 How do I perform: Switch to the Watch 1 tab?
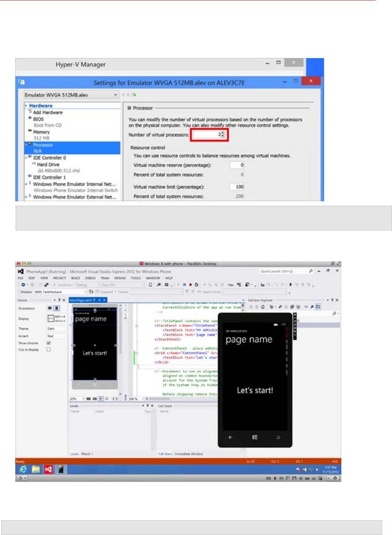[x=87, y=454]
